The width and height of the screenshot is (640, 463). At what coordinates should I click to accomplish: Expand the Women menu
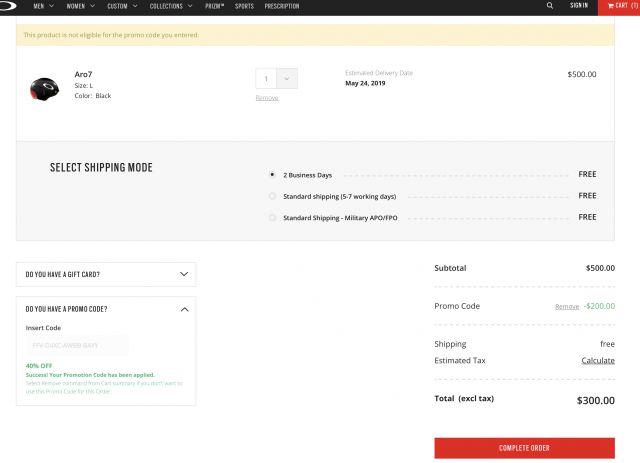(80, 6)
